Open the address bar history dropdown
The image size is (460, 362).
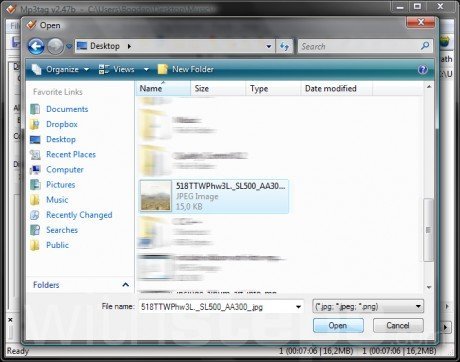(x=269, y=46)
